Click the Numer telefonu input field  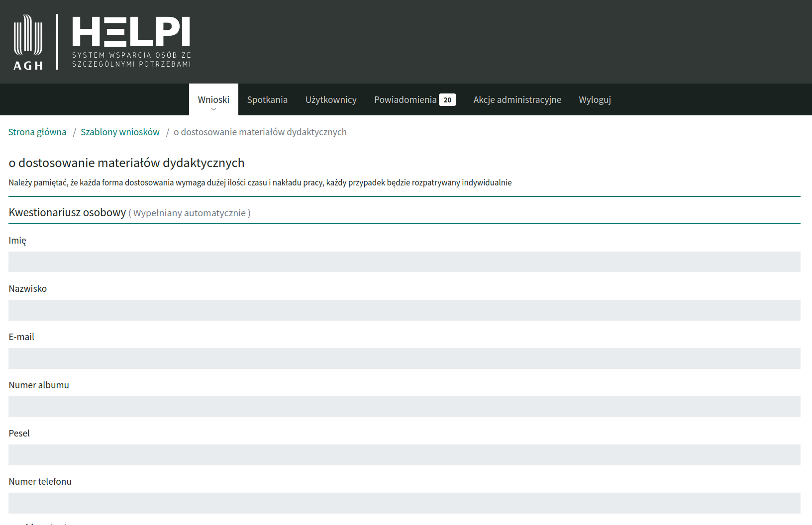coord(405,503)
